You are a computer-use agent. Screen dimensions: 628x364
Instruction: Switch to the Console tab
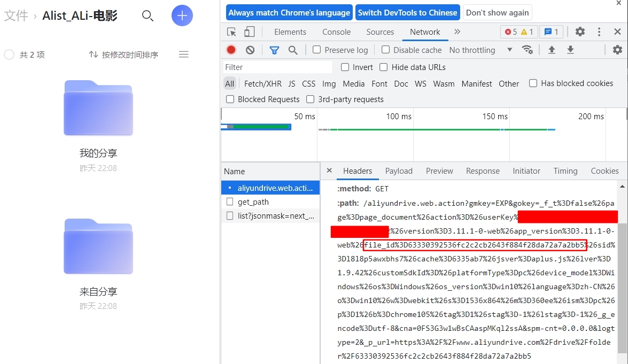336,32
